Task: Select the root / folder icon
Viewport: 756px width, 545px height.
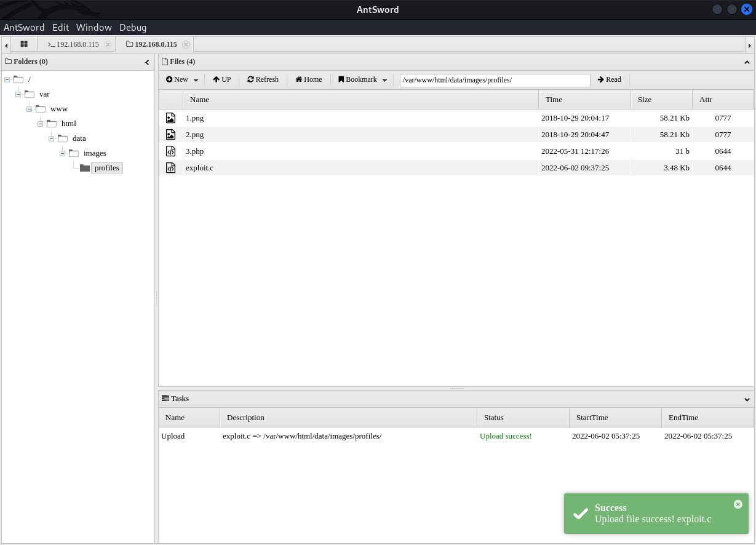Action: pos(18,79)
